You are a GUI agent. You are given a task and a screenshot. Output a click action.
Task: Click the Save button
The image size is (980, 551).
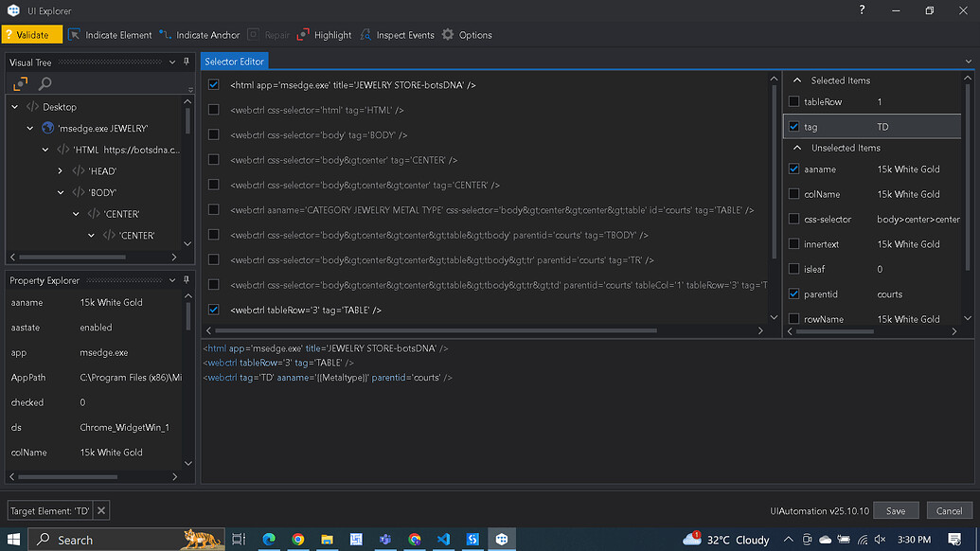click(x=896, y=510)
